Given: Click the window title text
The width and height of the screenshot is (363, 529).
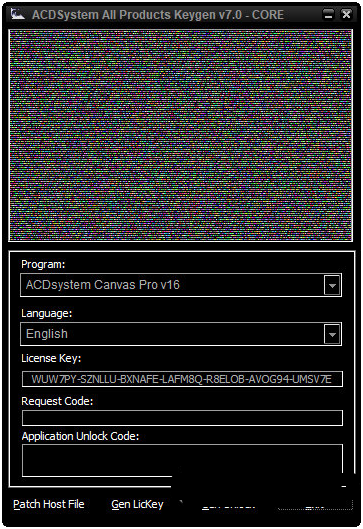Looking at the screenshot, I should (x=158, y=15).
